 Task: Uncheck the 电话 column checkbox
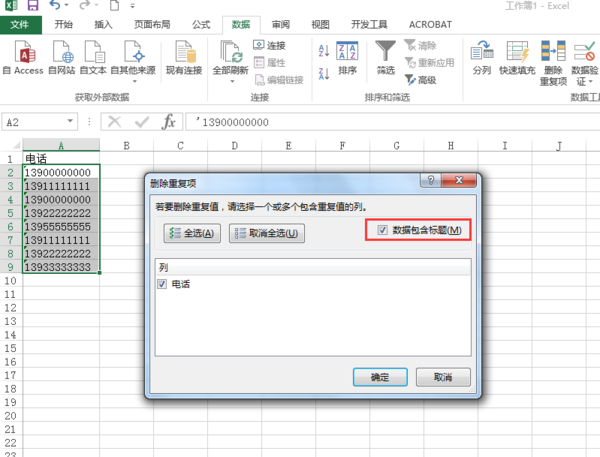[x=162, y=284]
